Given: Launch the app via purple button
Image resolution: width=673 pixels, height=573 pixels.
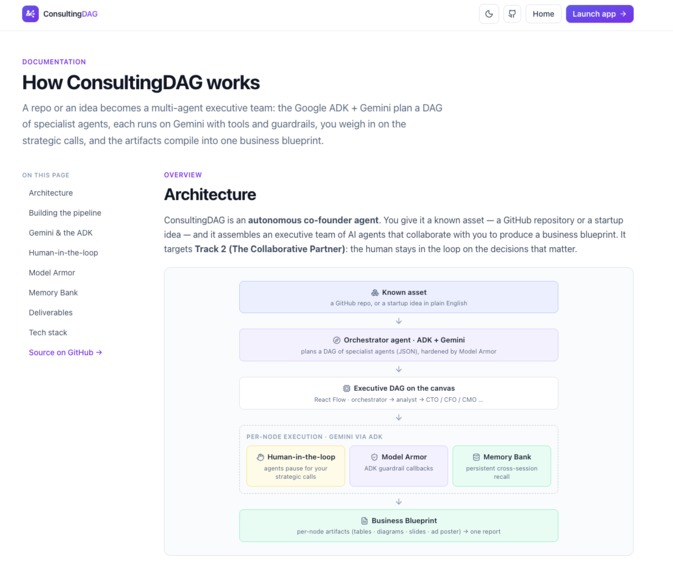Looking at the screenshot, I should point(599,14).
